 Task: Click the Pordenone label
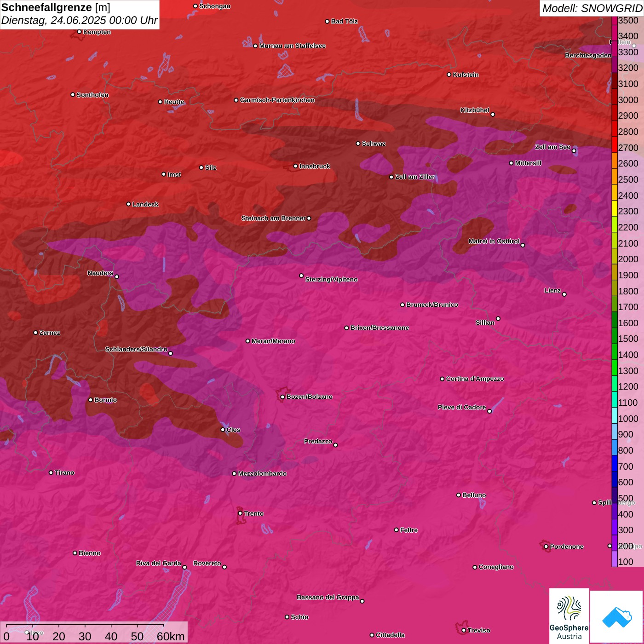coord(566,546)
